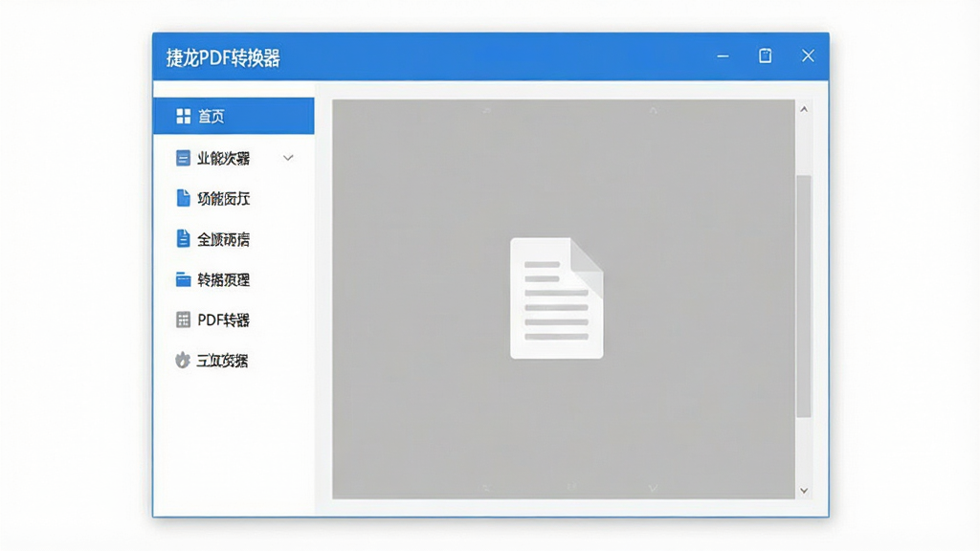Close the 捷龙PDF转换器 window

pyautogui.click(x=808, y=56)
